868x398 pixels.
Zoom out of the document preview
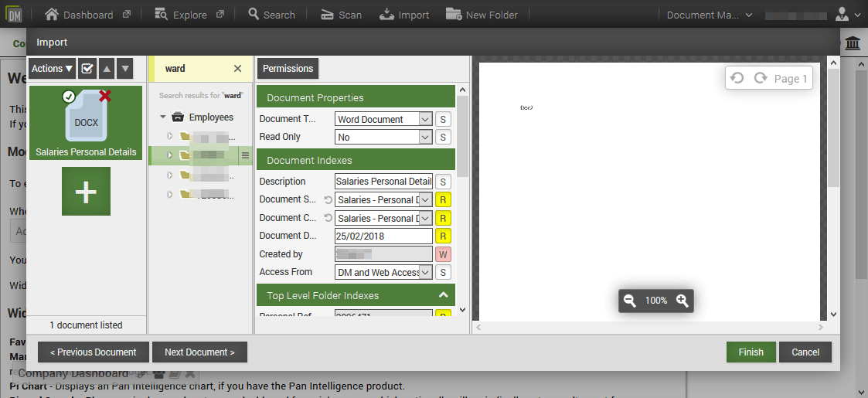click(629, 301)
